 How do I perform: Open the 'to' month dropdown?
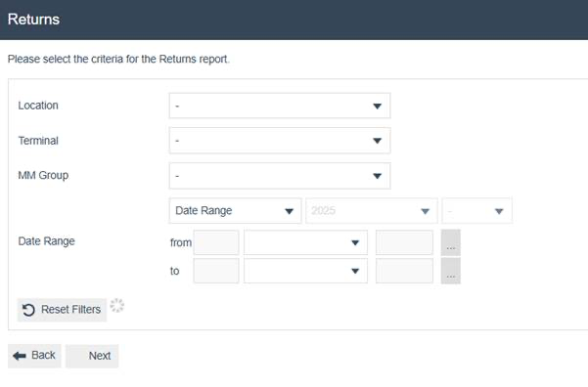click(305, 271)
